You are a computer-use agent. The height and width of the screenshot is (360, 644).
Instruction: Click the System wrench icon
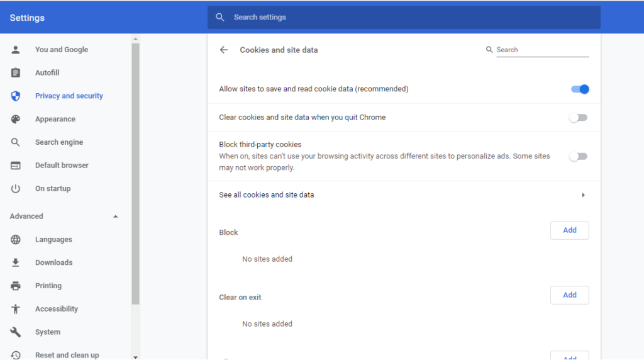click(x=16, y=332)
